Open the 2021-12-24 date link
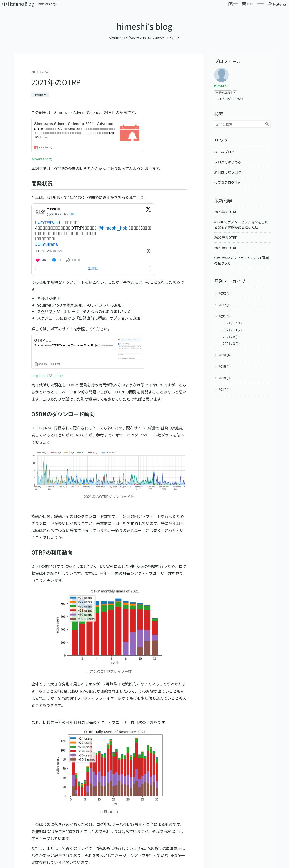This screenshot has width=289, height=868. [39, 72]
